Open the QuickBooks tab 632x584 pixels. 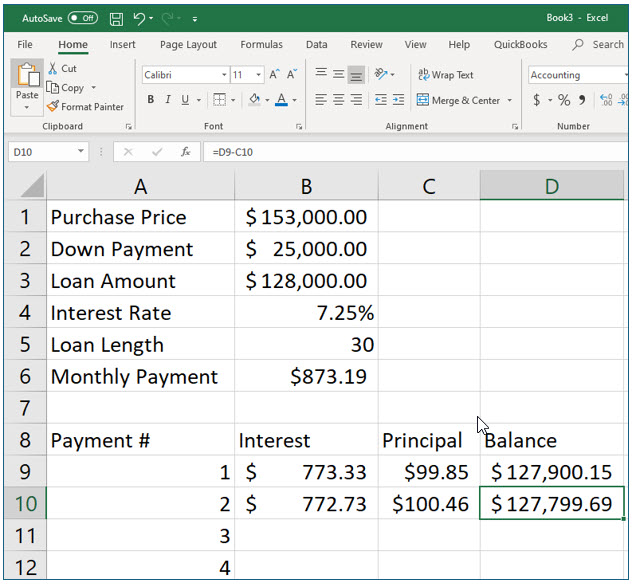pyautogui.click(x=520, y=44)
